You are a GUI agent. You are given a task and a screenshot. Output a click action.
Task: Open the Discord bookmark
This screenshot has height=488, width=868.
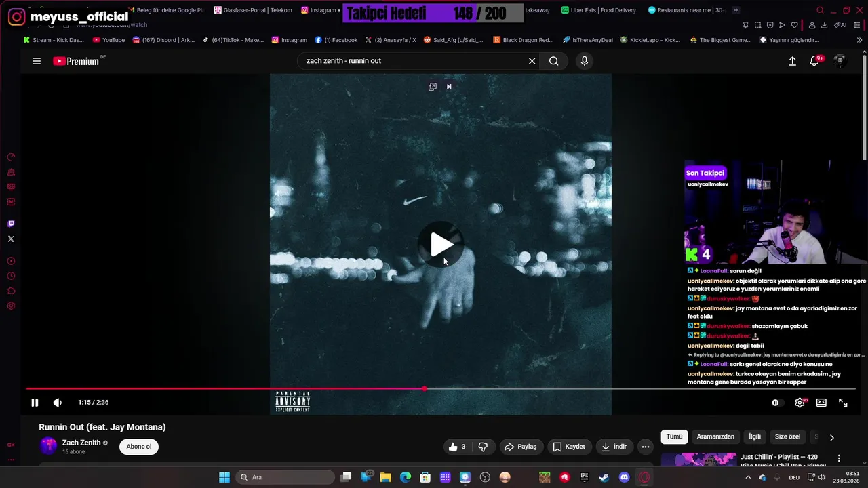click(x=163, y=40)
